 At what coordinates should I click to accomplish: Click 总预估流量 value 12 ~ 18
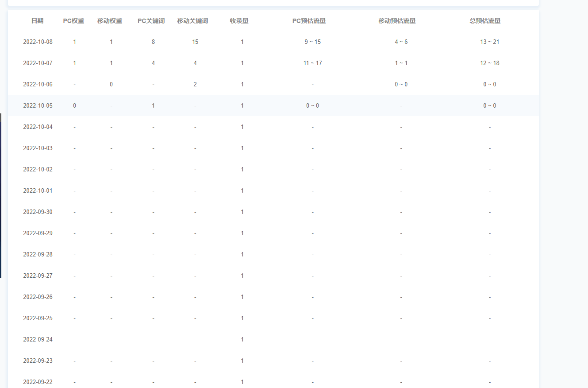490,63
